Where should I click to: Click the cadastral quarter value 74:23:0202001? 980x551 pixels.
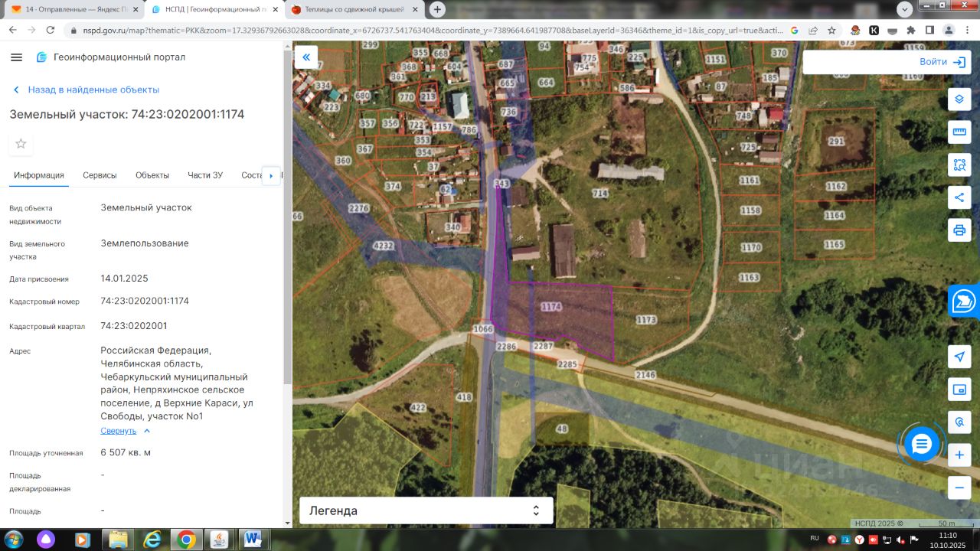pyautogui.click(x=134, y=326)
